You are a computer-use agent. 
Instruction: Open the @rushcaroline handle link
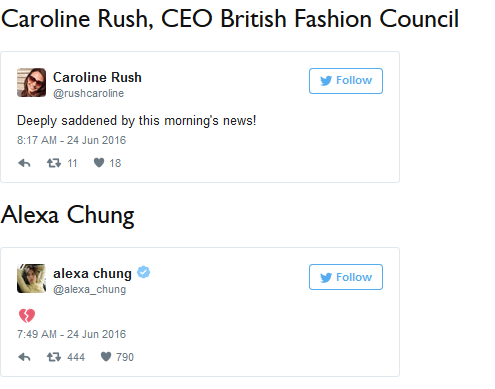click(x=89, y=93)
